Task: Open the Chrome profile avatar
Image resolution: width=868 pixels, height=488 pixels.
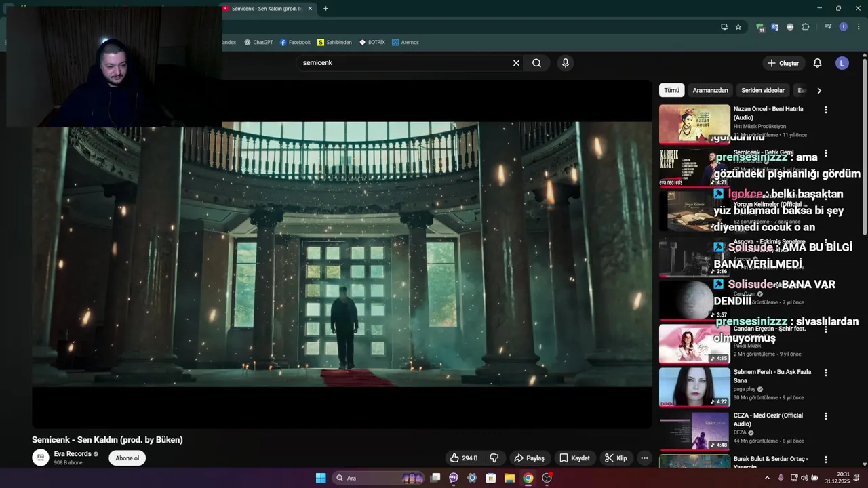Action: 843,27
